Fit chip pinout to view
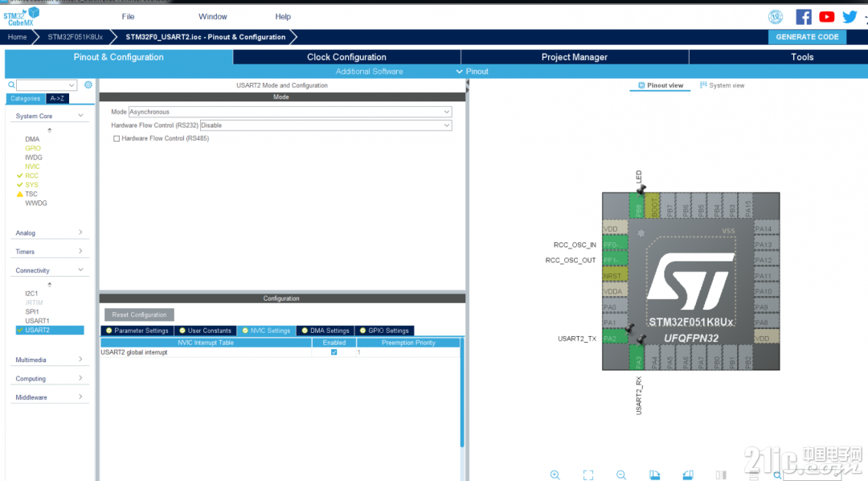This screenshot has width=868, height=481. pos(588,475)
